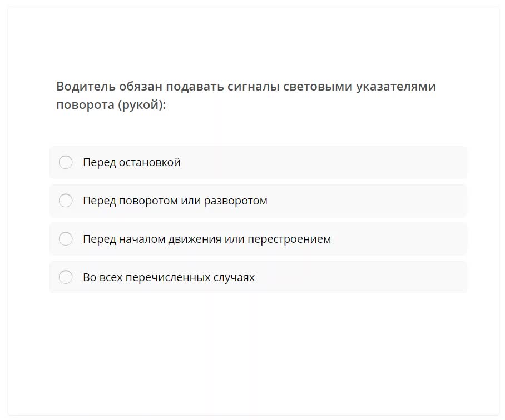Image resolution: width=505 pixels, height=420 pixels.
Task: Select the radio button for "Перед остановкой"
Action: (x=66, y=162)
